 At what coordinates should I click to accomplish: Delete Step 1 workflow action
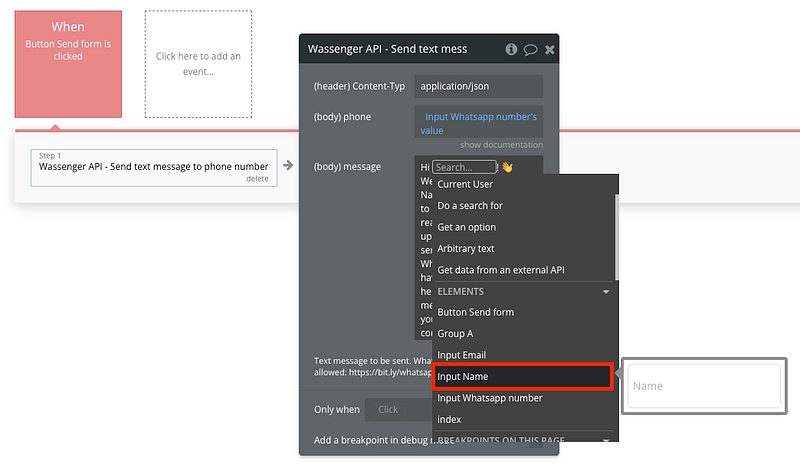click(x=257, y=179)
